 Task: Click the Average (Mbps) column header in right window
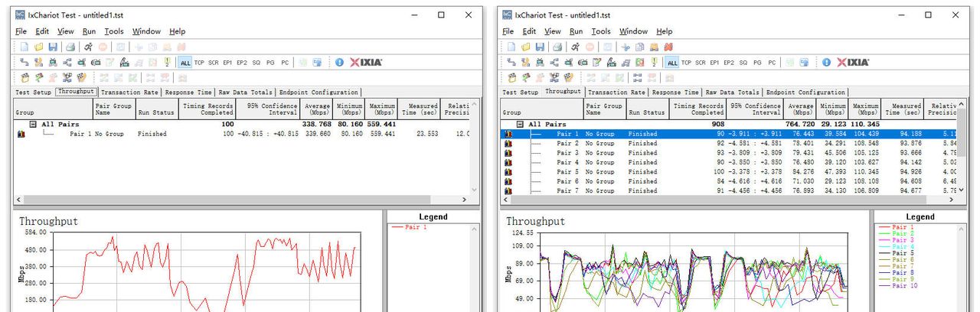tap(800, 109)
